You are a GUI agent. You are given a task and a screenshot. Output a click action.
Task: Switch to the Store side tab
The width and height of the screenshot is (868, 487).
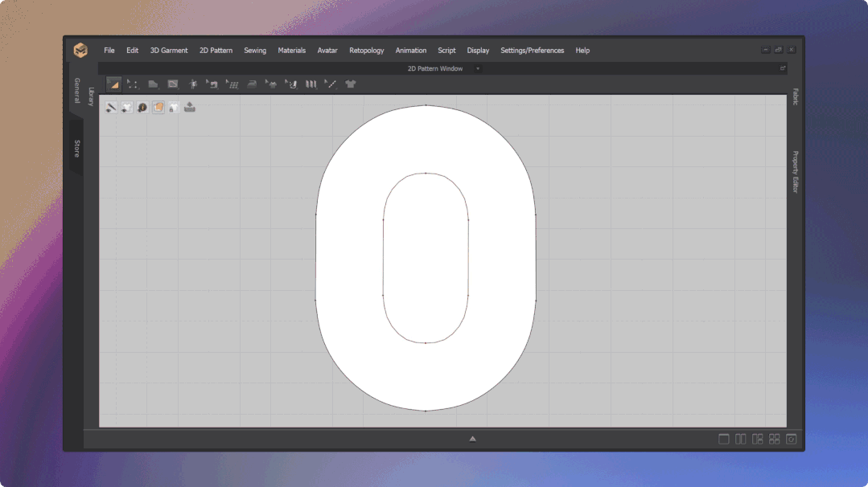(77, 148)
